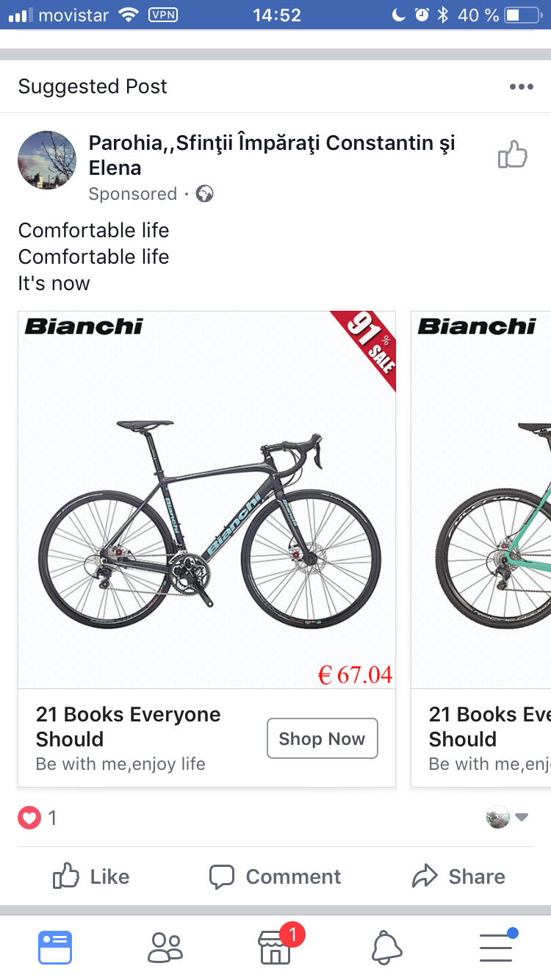551x980 pixels.
Task: Like this sponsored post
Action: click(92, 876)
